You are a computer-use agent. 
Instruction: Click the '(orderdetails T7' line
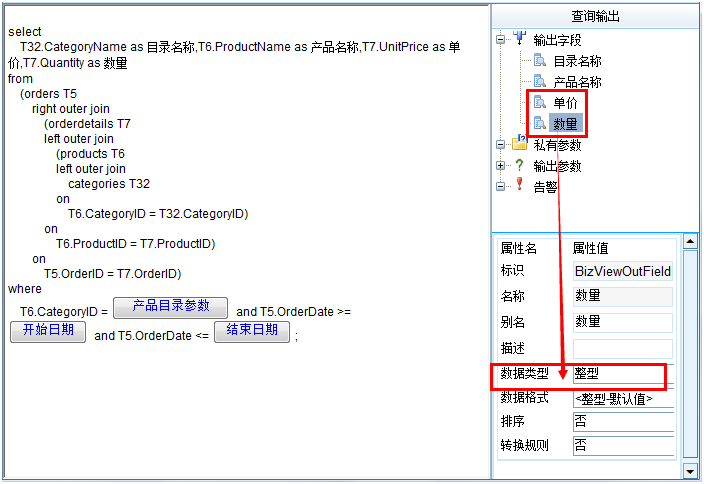pyautogui.click(x=88, y=123)
